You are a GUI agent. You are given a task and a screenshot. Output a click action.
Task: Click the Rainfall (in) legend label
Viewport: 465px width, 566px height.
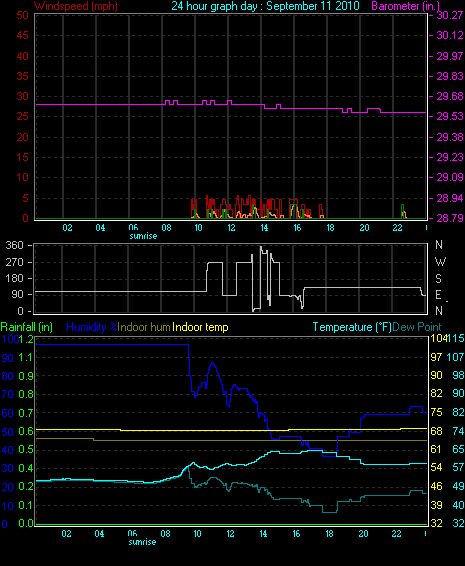point(27,327)
